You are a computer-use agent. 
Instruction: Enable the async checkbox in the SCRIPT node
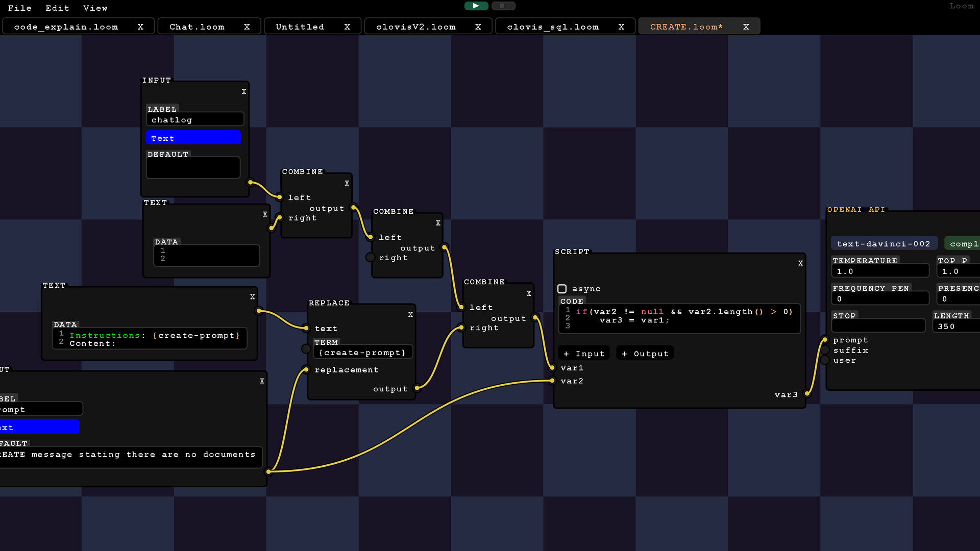point(563,289)
